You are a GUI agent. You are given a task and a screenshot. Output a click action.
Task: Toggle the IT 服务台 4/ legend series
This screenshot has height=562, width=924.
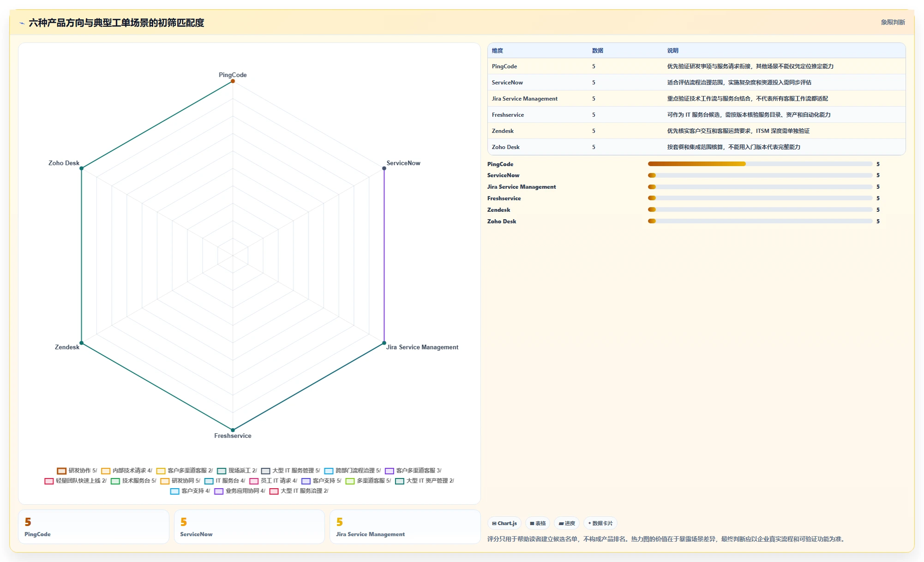coord(225,481)
